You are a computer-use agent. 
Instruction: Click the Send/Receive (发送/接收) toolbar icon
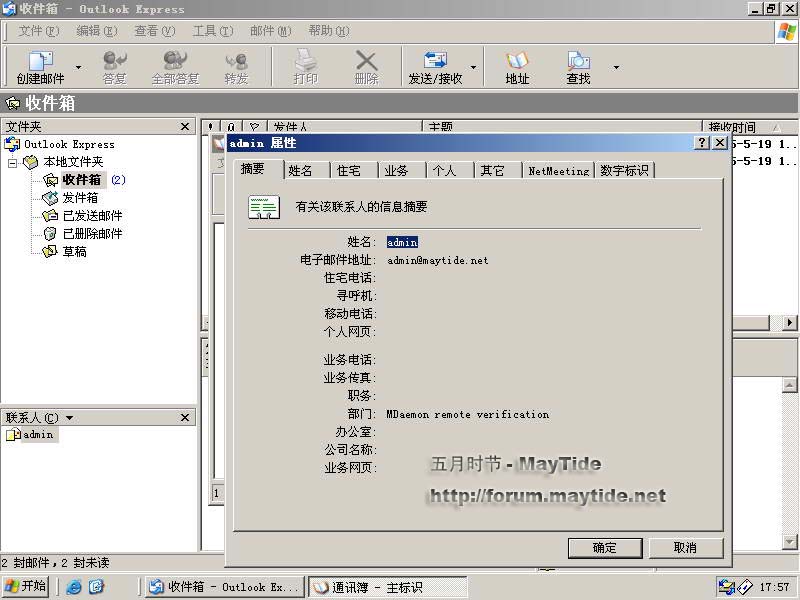pos(435,67)
